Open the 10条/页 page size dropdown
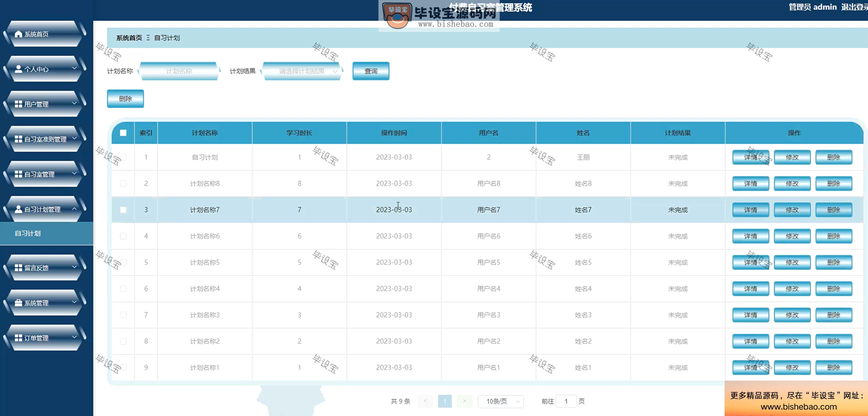 [500, 401]
